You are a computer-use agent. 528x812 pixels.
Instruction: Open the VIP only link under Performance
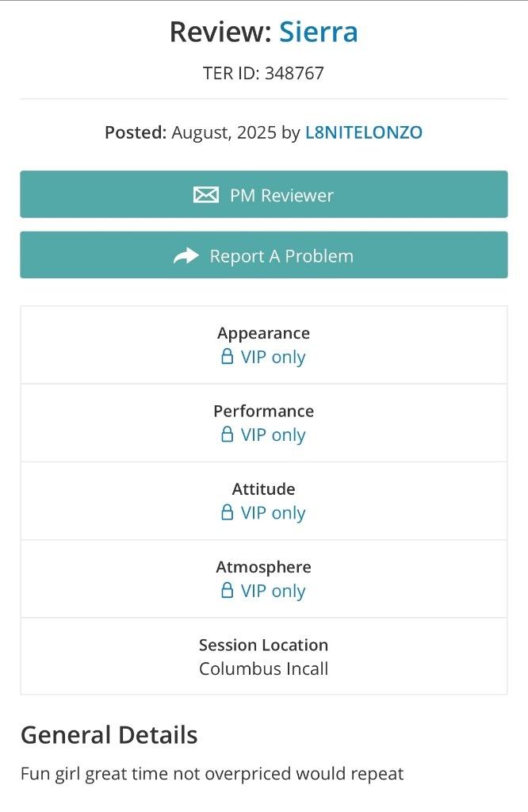[273, 435]
